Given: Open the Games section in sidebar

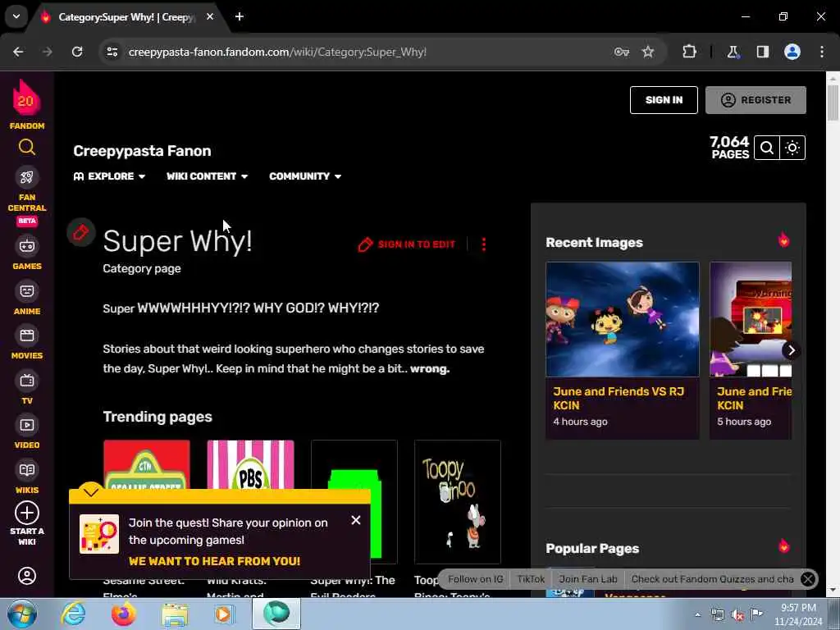Looking at the screenshot, I should click(x=27, y=253).
